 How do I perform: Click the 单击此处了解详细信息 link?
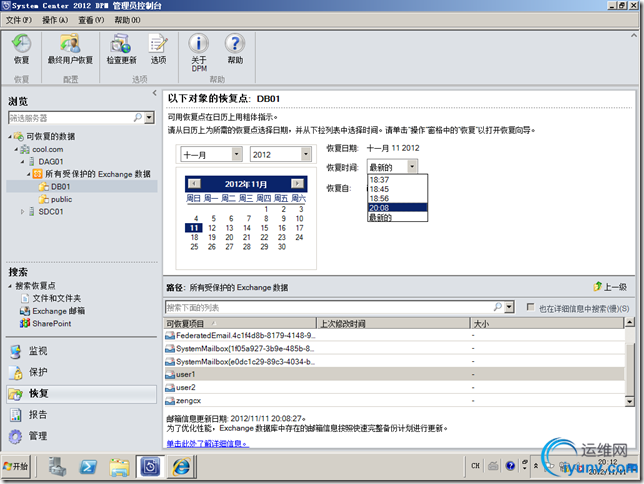point(207,444)
